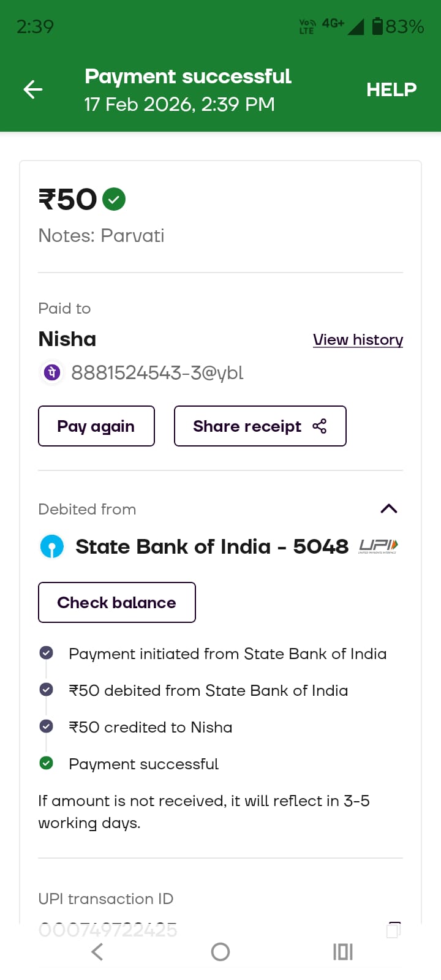Tap the back arrow in header

click(x=33, y=89)
